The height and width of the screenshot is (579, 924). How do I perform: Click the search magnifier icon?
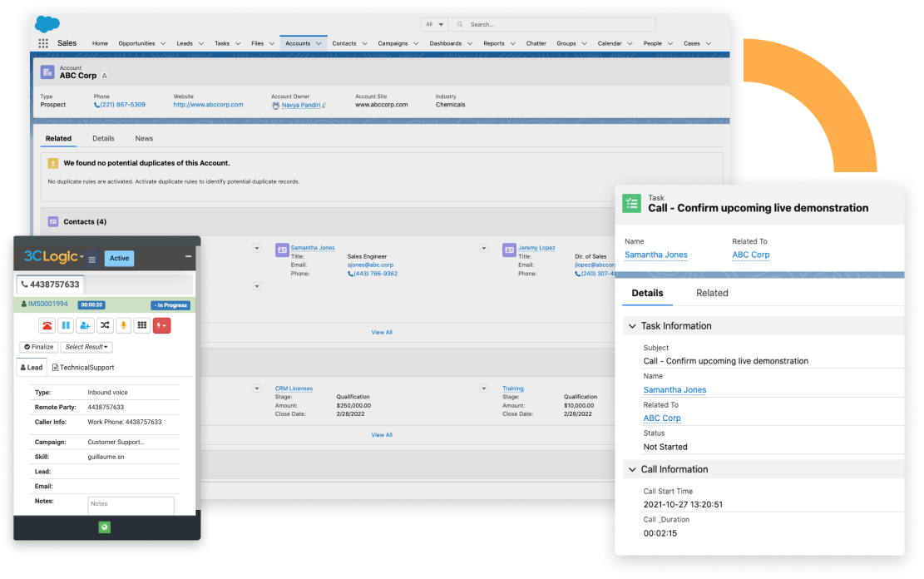[460, 25]
